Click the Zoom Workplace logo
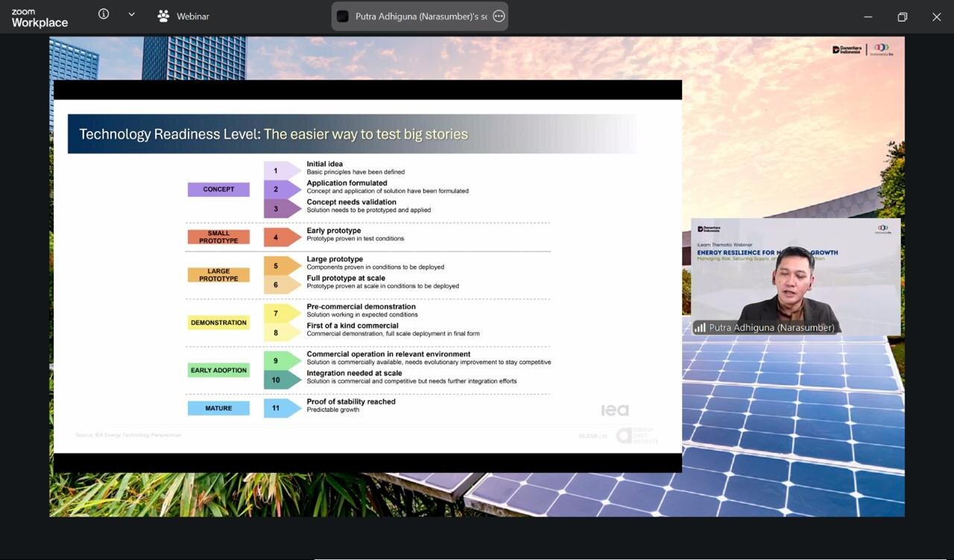954x560 pixels. [x=40, y=19]
